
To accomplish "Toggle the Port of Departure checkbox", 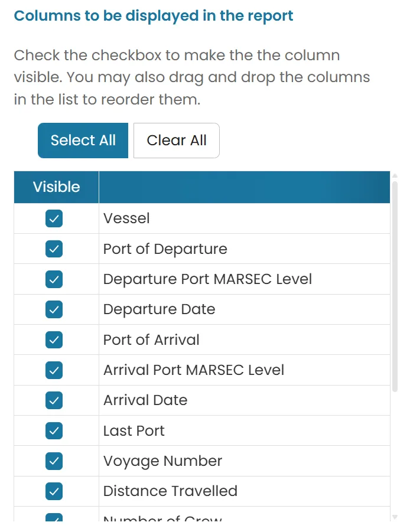I will (54, 249).
